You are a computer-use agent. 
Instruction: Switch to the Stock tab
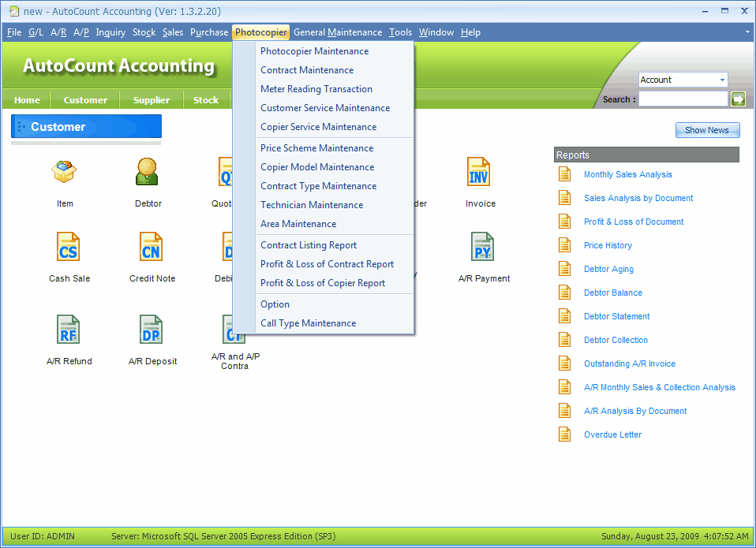coord(206,100)
